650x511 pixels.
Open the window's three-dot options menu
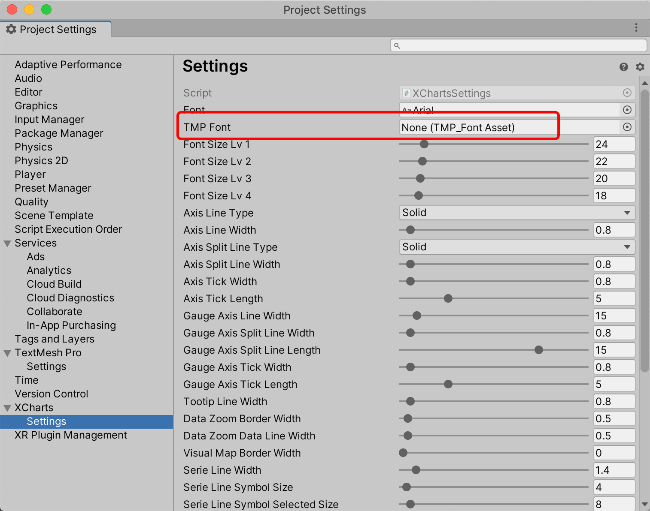point(636,29)
